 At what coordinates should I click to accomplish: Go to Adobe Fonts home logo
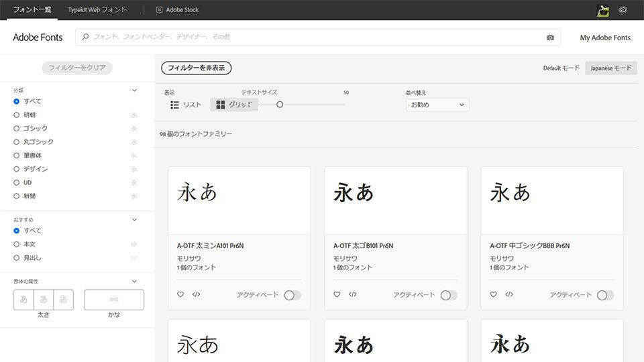point(38,38)
